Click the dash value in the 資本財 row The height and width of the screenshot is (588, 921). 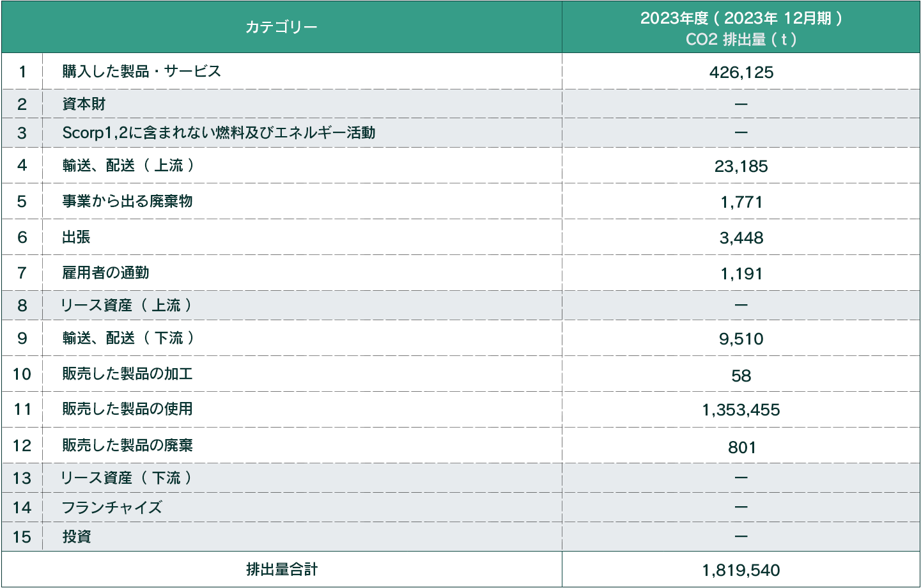click(741, 104)
